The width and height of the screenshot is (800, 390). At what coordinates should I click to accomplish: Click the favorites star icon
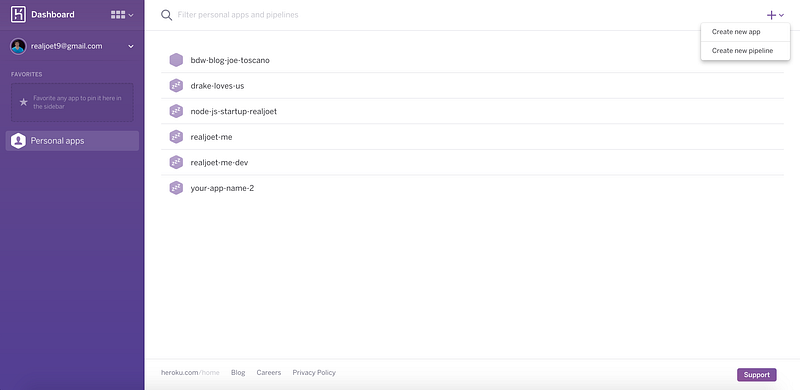pyautogui.click(x=23, y=102)
